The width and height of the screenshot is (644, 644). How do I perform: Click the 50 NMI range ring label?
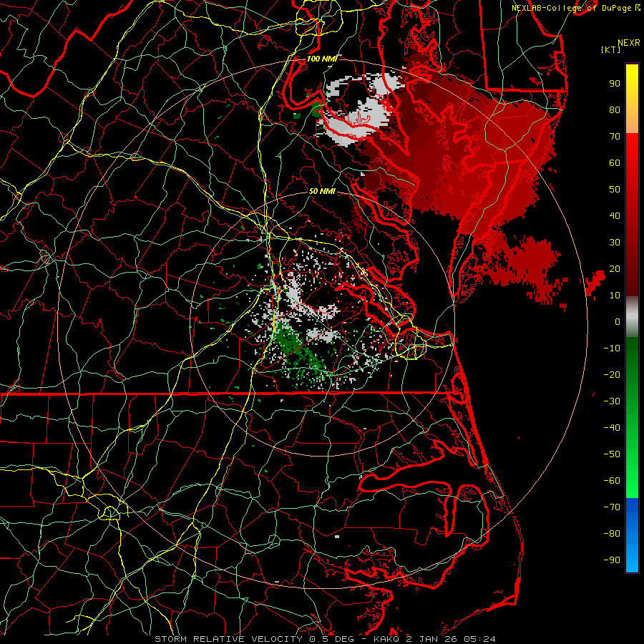point(321,191)
